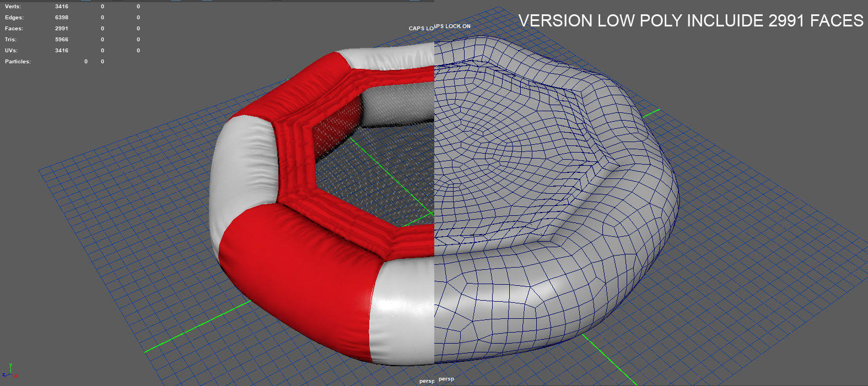Click the UVs label in the HUD
This screenshot has width=868, height=386.
point(12,51)
